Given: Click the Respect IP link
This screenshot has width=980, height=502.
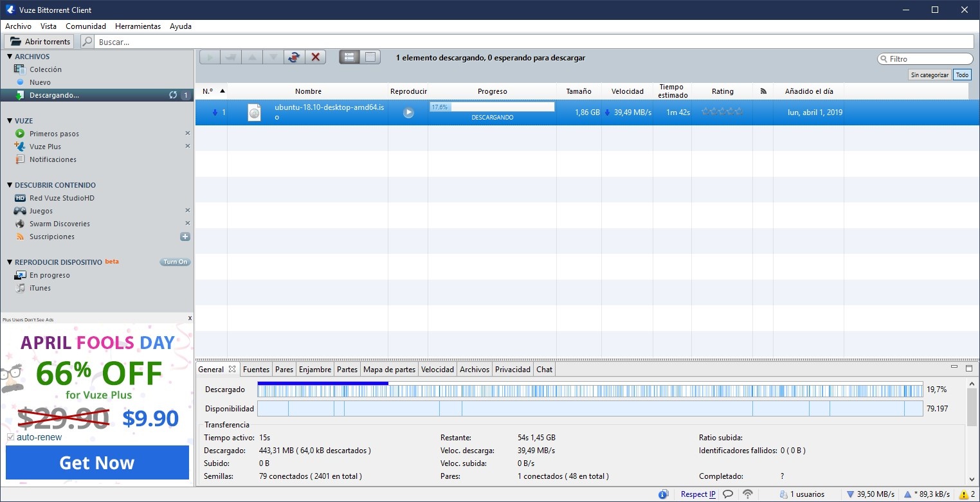Looking at the screenshot, I should tap(698, 494).
